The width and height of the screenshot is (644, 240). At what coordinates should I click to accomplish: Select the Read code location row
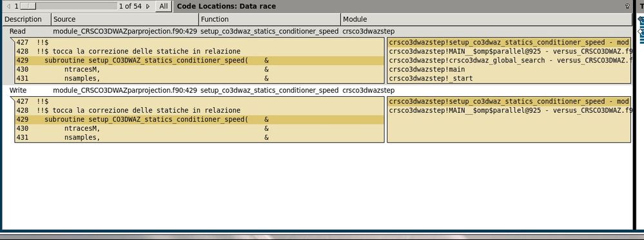tap(317, 31)
